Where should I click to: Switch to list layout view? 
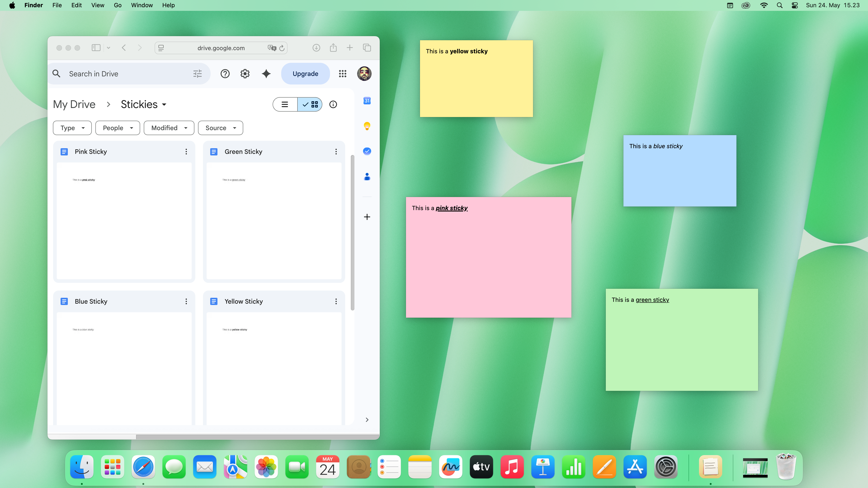[x=285, y=104]
